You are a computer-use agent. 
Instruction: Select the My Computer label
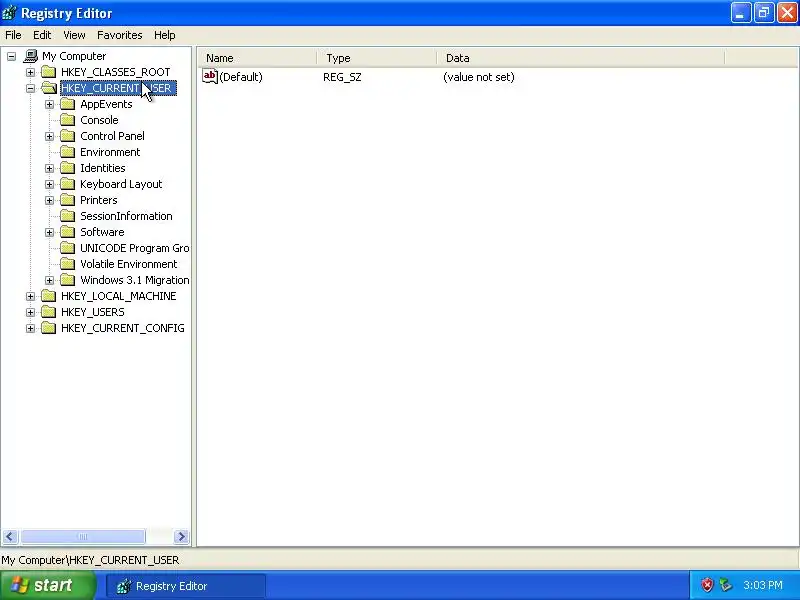coord(74,56)
